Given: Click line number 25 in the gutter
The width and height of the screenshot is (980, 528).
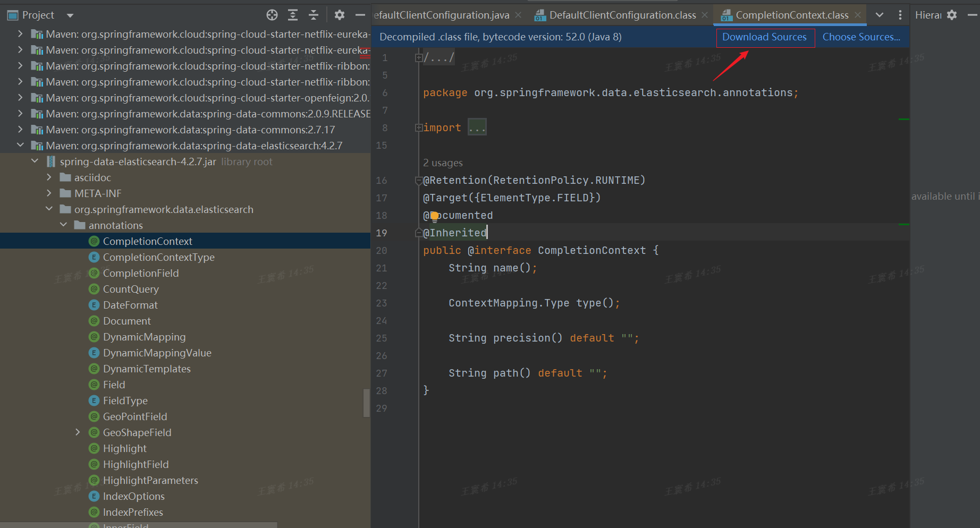Looking at the screenshot, I should [382, 338].
